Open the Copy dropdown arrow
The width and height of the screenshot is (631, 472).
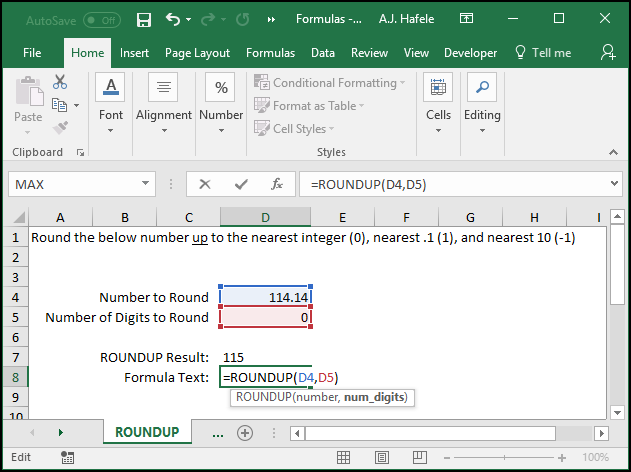[x=76, y=105]
